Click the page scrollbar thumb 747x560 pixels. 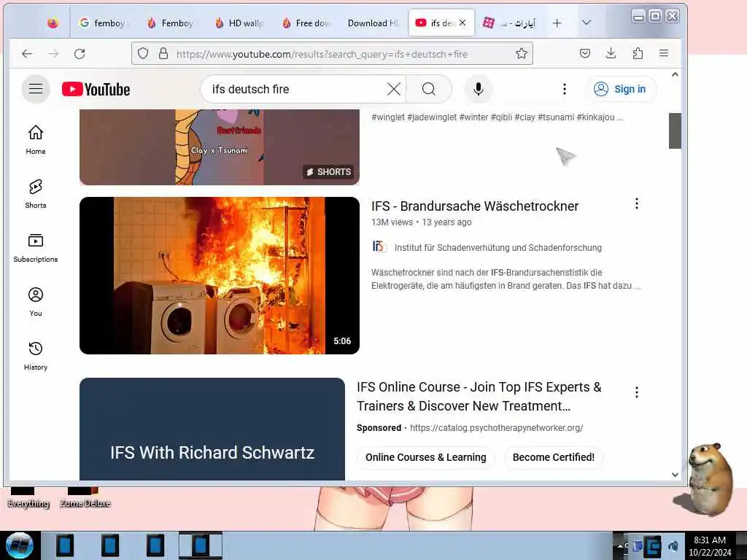click(x=675, y=131)
